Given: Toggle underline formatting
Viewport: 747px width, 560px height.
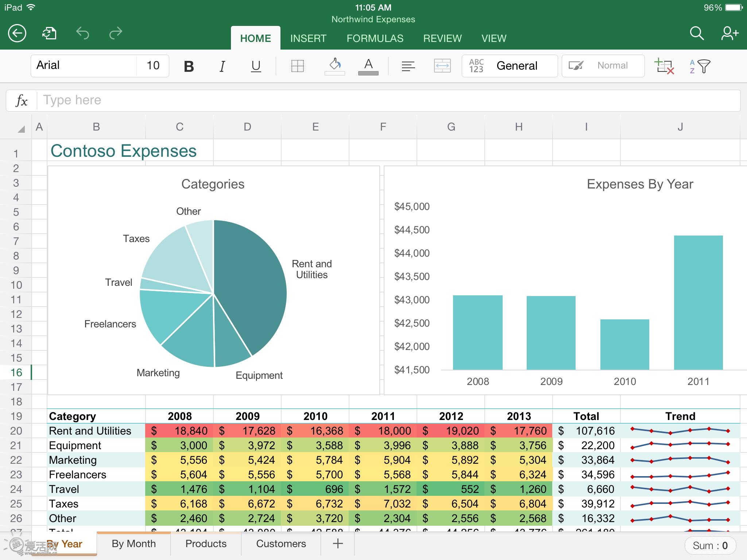Looking at the screenshot, I should tap(256, 66).
